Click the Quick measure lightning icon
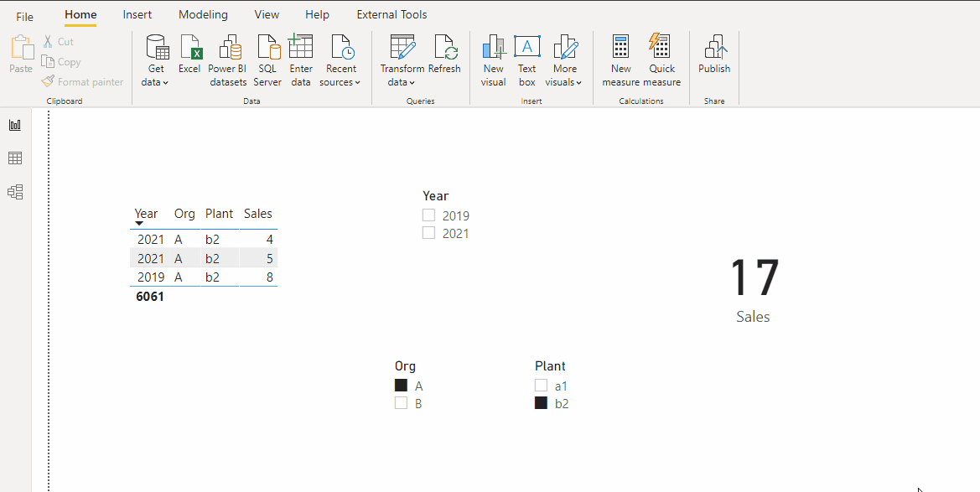Screen dimensions: 980x492 660,45
